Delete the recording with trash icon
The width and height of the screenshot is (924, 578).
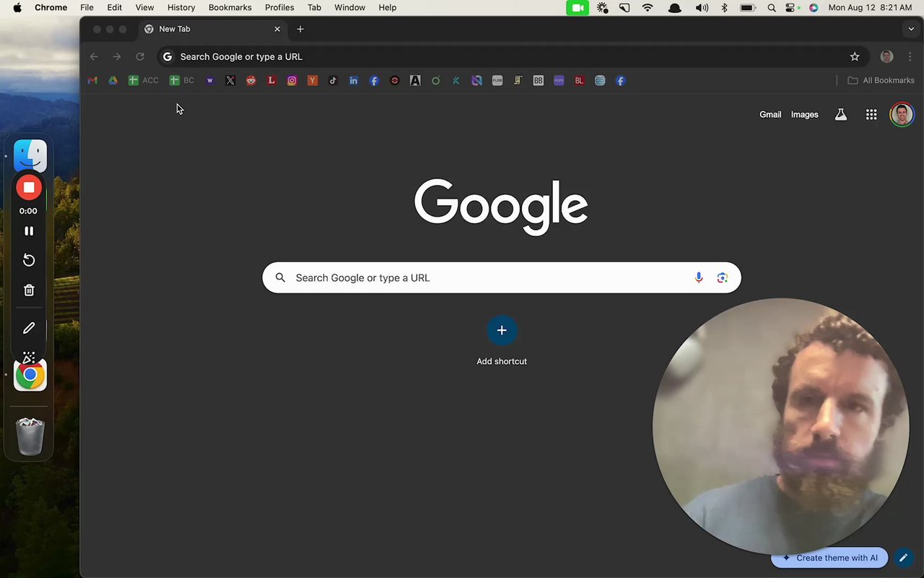pyautogui.click(x=29, y=290)
